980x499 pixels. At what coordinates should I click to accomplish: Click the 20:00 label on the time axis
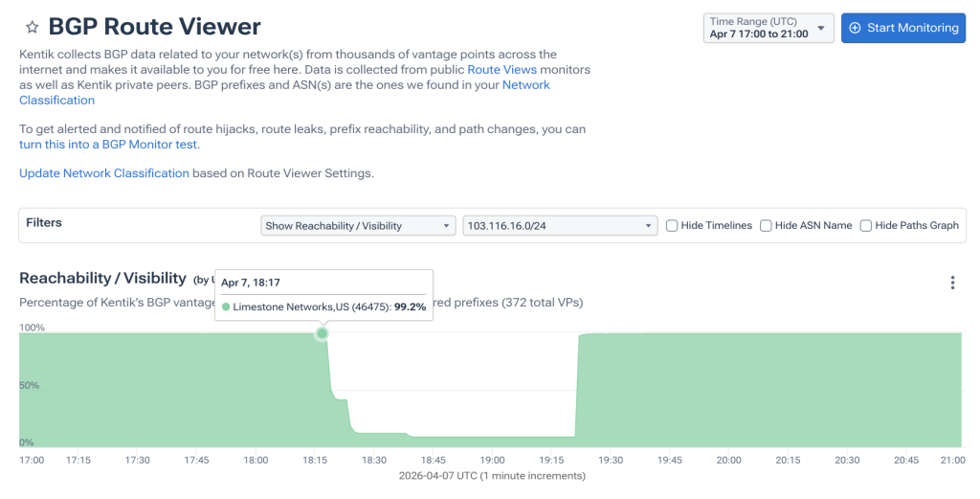click(x=728, y=461)
